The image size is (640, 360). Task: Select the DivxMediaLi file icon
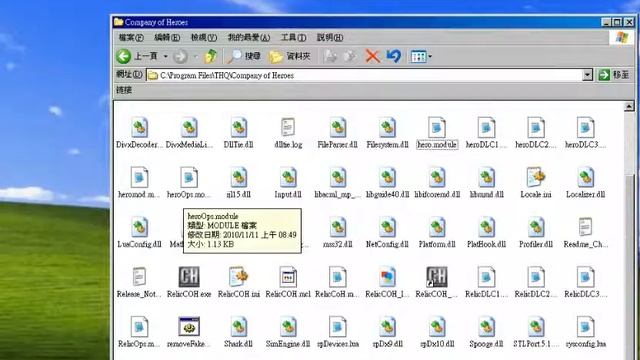(189, 133)
